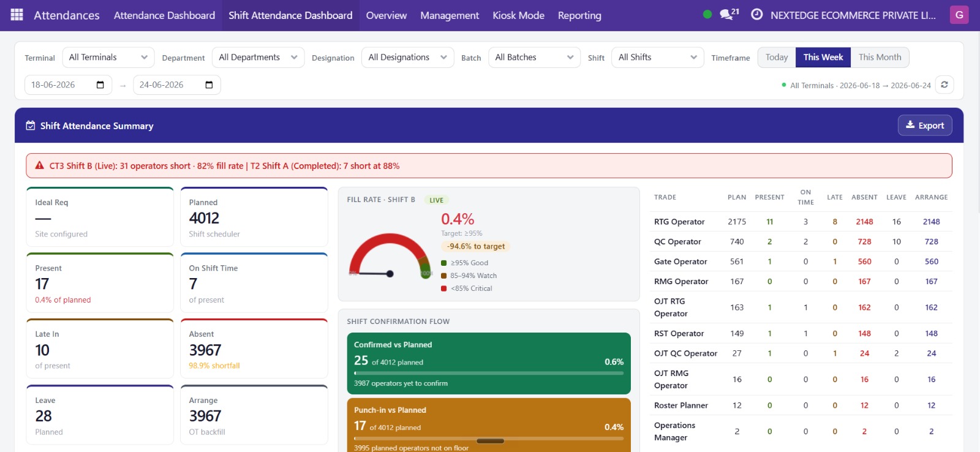Open calendar picker on end date 24-06-2026
The height and width of the screenshot is (452, 980).
[x=209, y=85]
